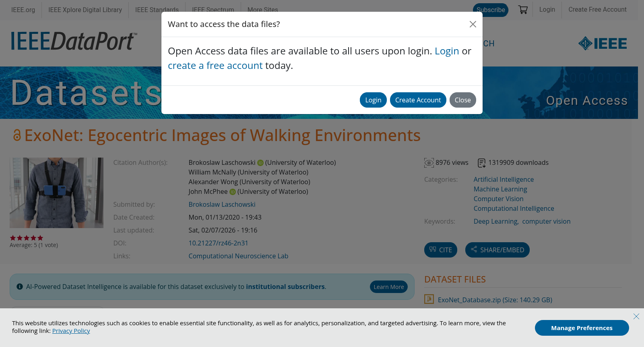Image resolution: width=644 pixels, height=347 pixels.
Task: Open IEEE Spectrum top menu link
Action: coord(213,10)
